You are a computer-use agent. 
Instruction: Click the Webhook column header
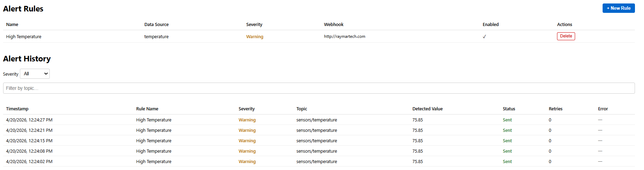tap(334, 25)
